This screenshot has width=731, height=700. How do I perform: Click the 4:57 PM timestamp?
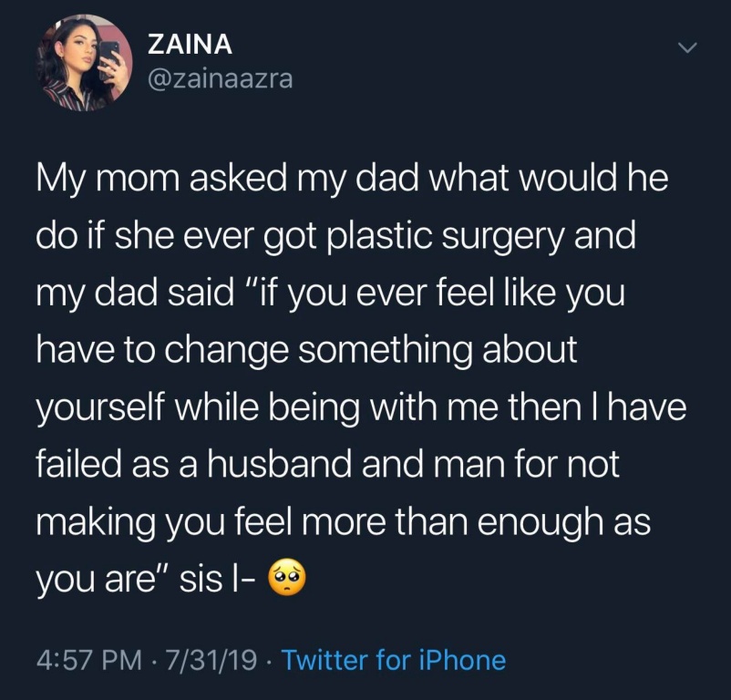pos(89,660)
